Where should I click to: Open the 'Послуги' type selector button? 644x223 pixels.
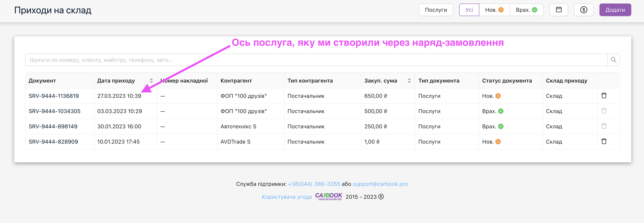pyautogui.click(x=436, y=10)
